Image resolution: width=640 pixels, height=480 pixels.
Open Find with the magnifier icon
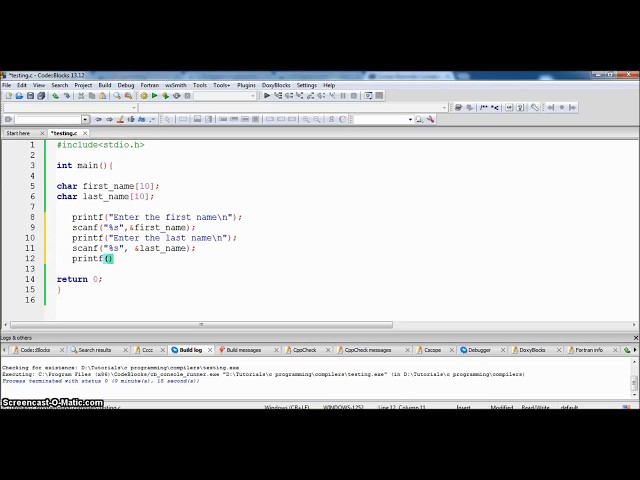(117, 96)
